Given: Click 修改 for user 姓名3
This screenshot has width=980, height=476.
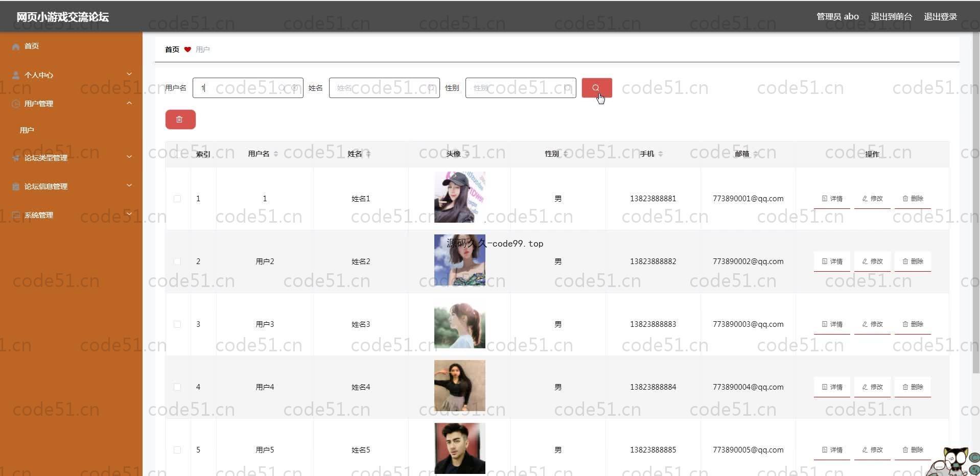Looking at the screenshot, I should (x=872, y=324).
